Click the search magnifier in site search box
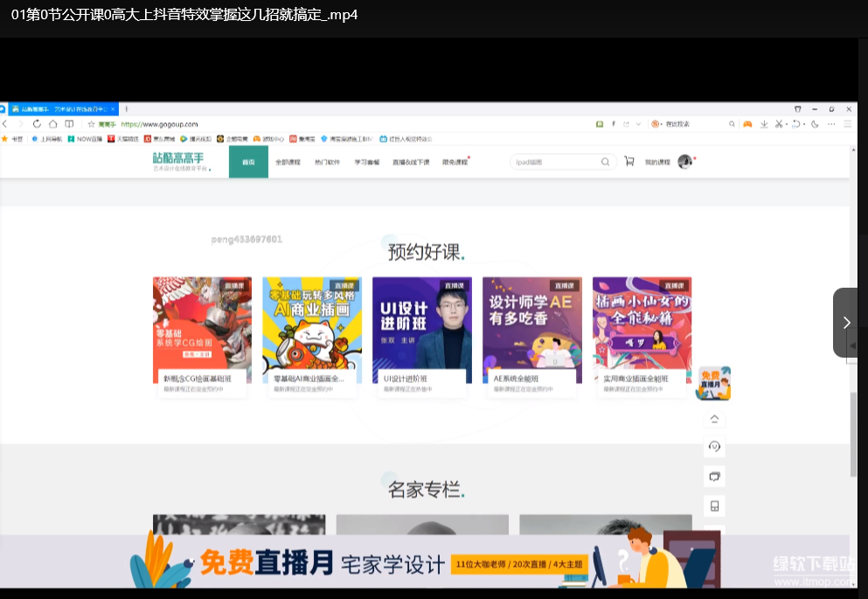Image resolution: width=868 pixels, height=599 pixels. pyautogui.click(x=605, y=162)
